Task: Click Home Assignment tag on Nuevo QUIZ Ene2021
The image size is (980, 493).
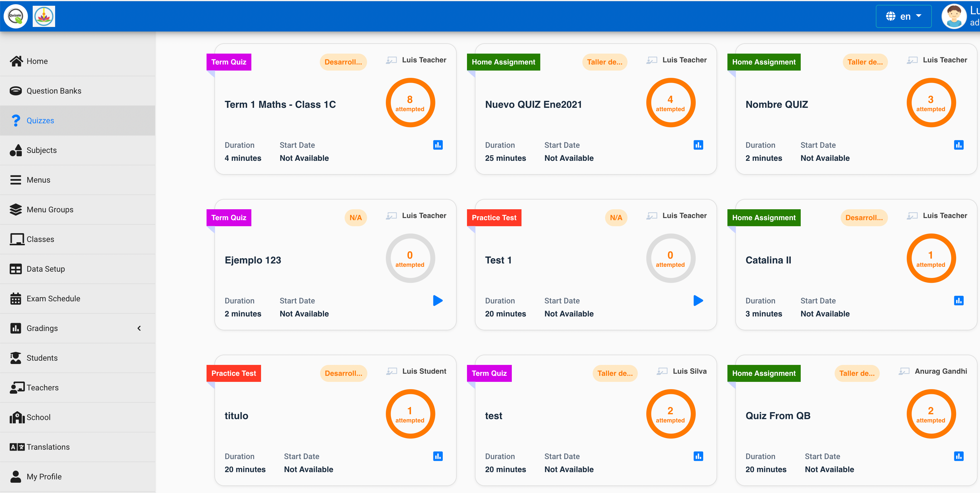Action: [503, 62]
